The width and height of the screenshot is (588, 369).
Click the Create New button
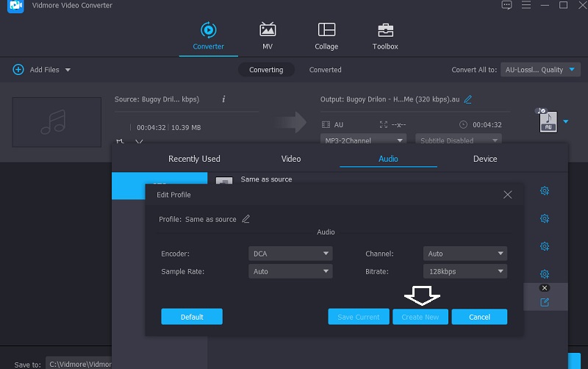[x=420, y=317]
